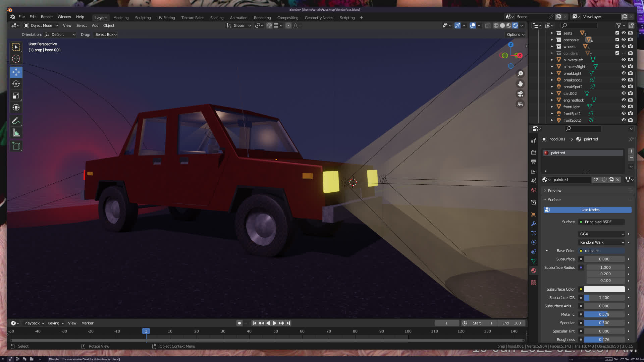Viewport: 644px width, 362px height.
Task: Adjust the Metallic slider
Action: click(x=604, y=314)
